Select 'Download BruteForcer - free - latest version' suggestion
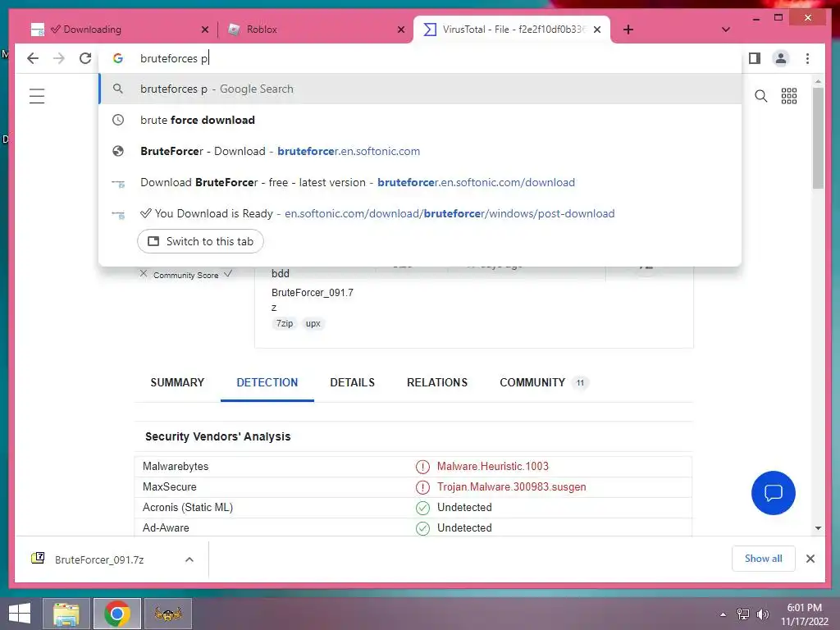840x630 pixels. [420, 182]
